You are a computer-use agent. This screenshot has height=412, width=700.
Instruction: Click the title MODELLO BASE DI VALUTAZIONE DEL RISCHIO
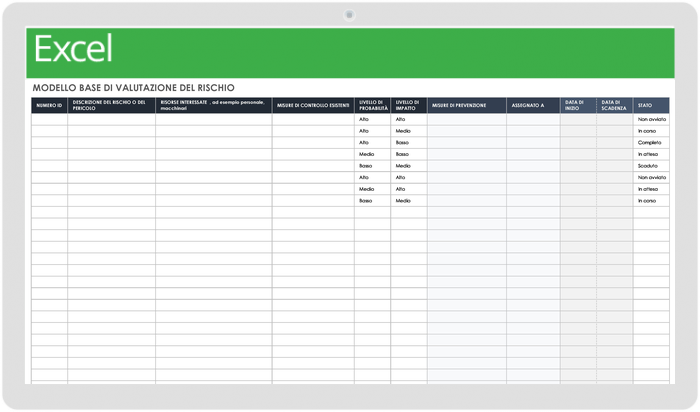(x=133, y=87)
